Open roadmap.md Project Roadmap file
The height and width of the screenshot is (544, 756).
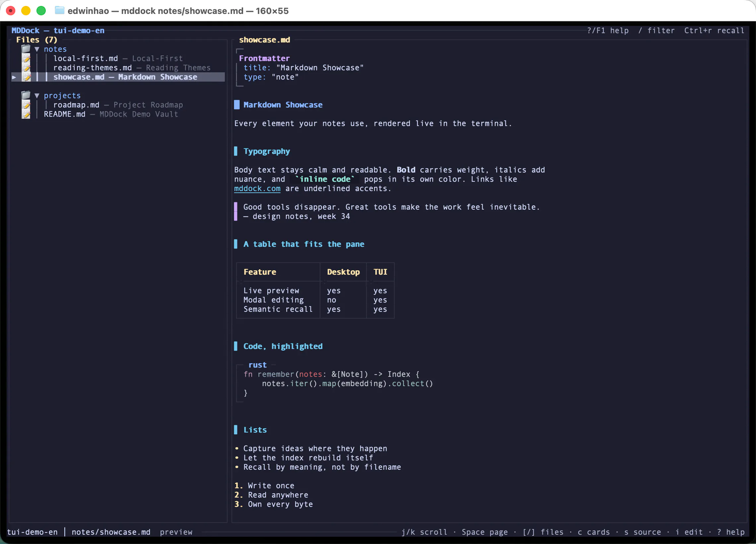click(x=118, y=105)
